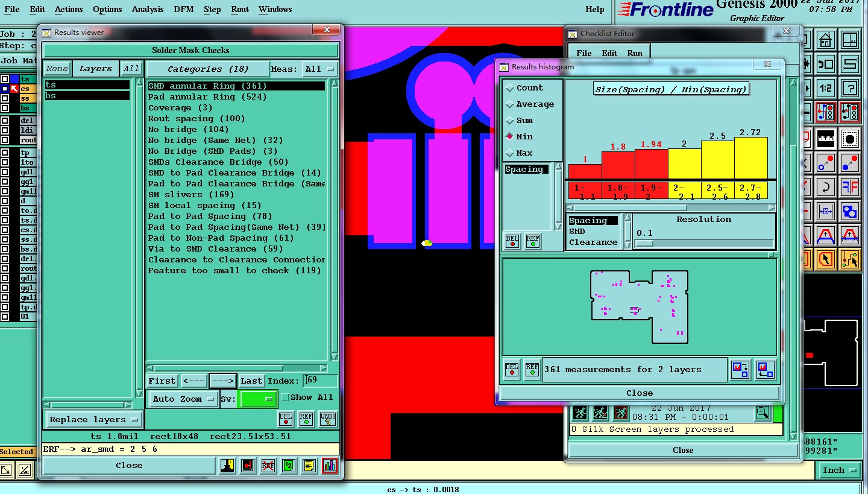This screenshot has height=494, width=868.
Task: Open the Auto Zoom dropdown
Action: click(x=184, y=399)
